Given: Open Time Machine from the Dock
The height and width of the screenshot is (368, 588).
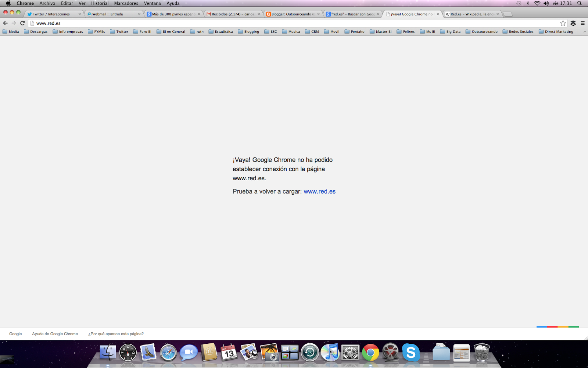Looking at the screenshot, I should click(x=310, y=353).
